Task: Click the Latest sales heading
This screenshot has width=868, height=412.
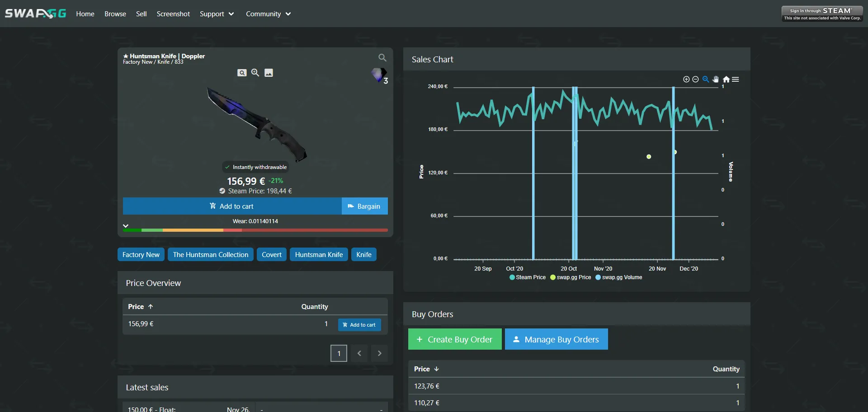Action: pyautogui.click(x=147, y=387)
